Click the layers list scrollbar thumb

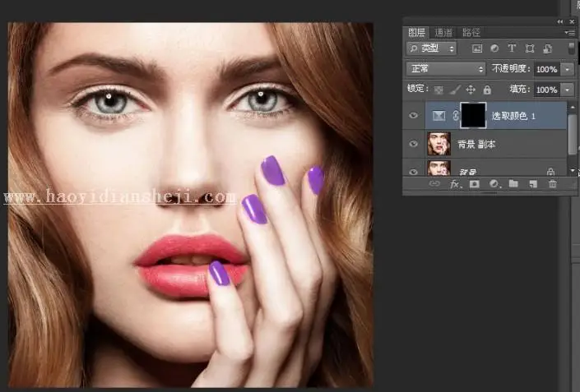click(573, 134)
